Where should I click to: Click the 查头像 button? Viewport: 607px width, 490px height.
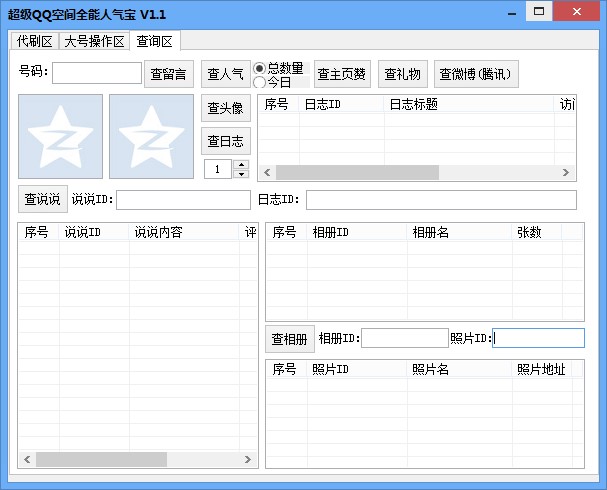coord(226,108)
